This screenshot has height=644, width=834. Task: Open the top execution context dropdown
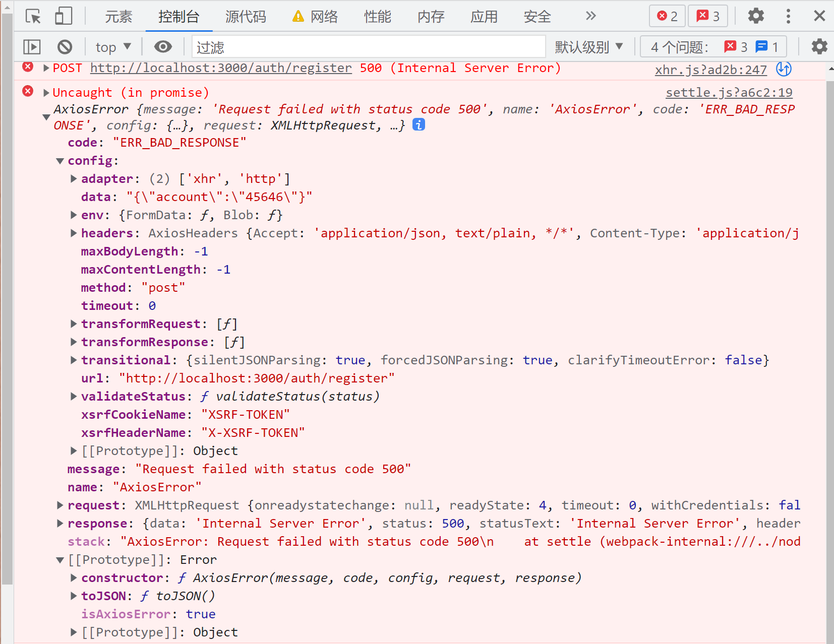click(113, 47)
